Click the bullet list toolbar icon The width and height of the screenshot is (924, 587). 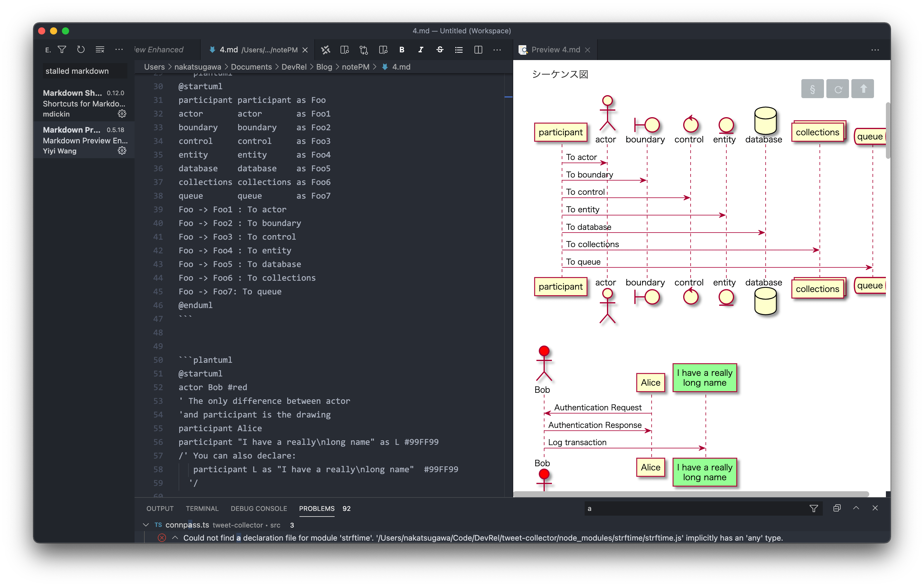(x=458, y=50)
